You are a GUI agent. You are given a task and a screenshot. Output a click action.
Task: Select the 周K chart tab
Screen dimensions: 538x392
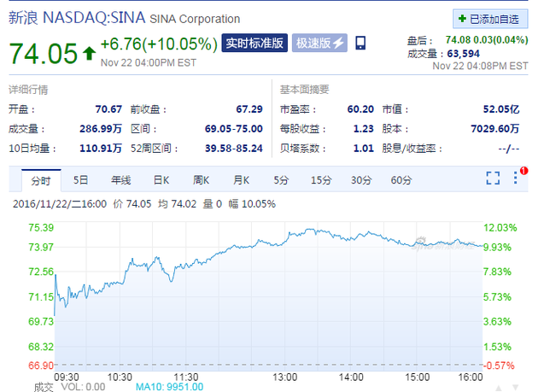[x=201, y=180]
